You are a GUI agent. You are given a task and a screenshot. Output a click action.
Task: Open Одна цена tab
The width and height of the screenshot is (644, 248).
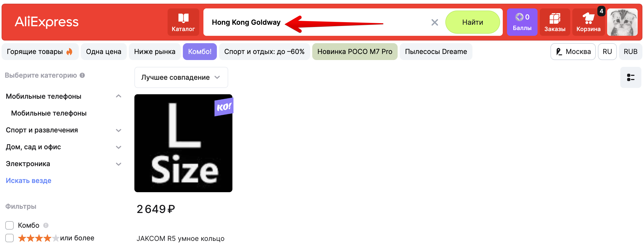104,52
